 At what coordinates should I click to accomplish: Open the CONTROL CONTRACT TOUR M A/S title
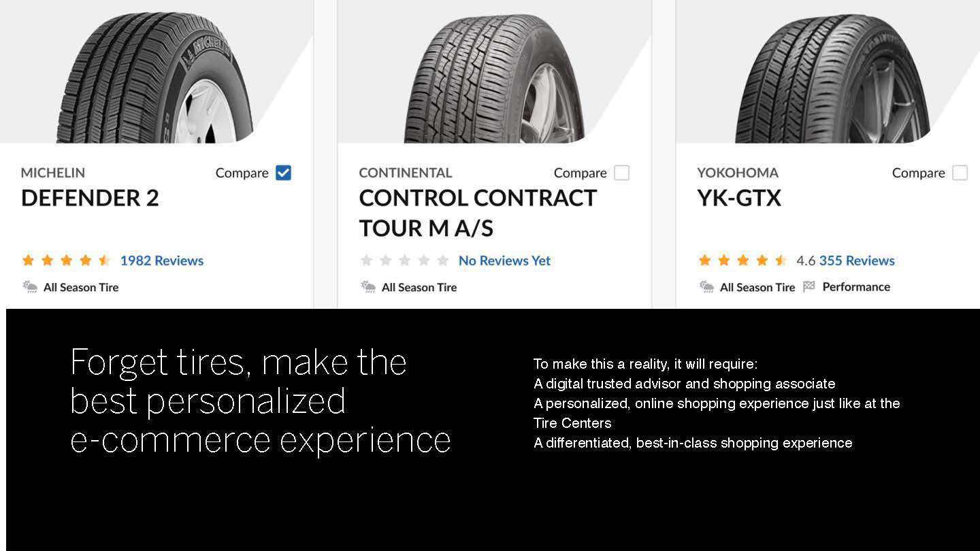(477, 212)
